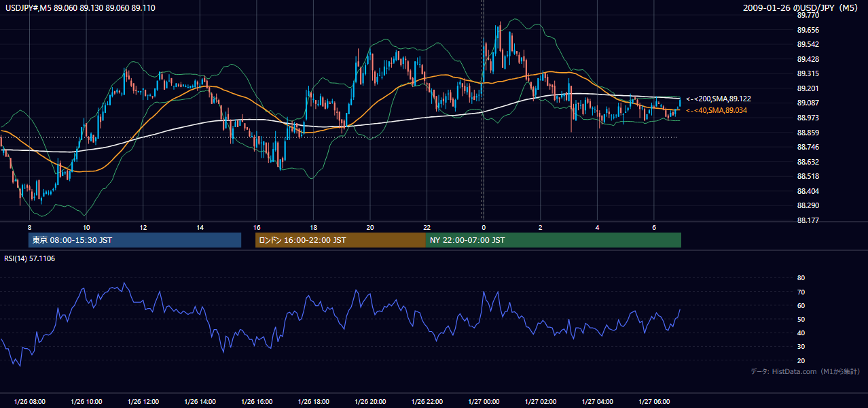Viewport: 868px width, 408px height.
Task: Click price axis label 88.177
Action: pyautogui.click(x=808, y=220)
